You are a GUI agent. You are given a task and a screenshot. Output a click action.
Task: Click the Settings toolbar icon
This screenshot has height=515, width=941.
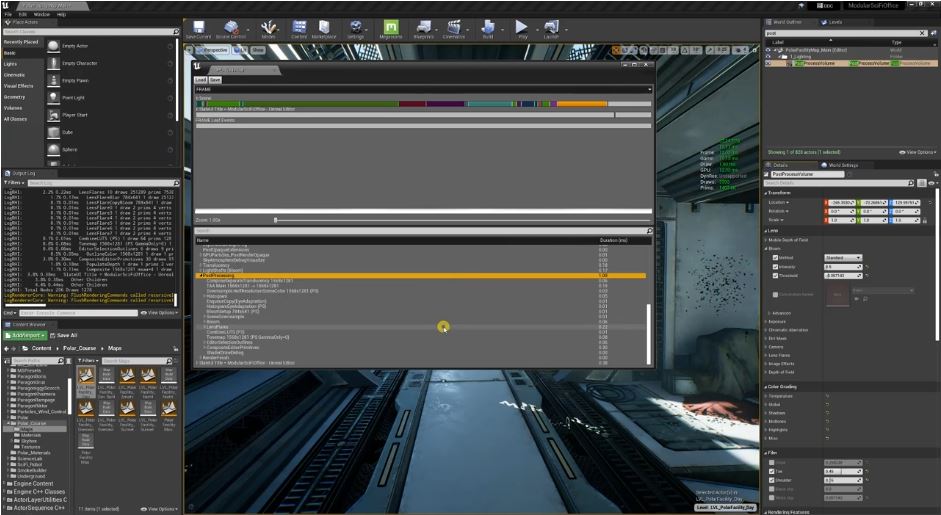click(x=356, y=28)
